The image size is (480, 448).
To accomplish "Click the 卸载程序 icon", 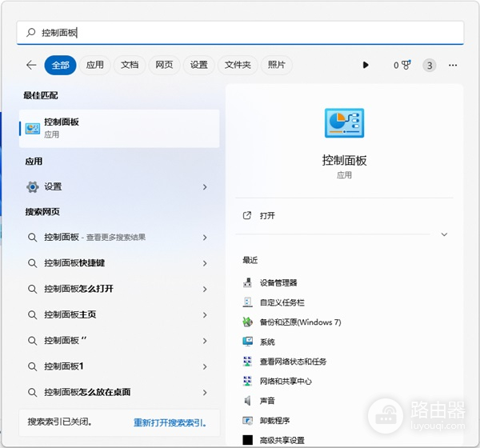I will coord(247,421).
